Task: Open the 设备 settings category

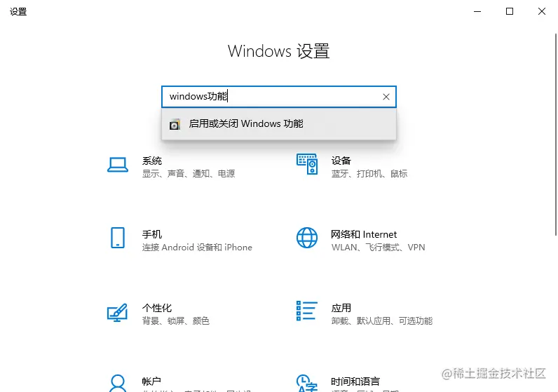Action: (341, 161)
